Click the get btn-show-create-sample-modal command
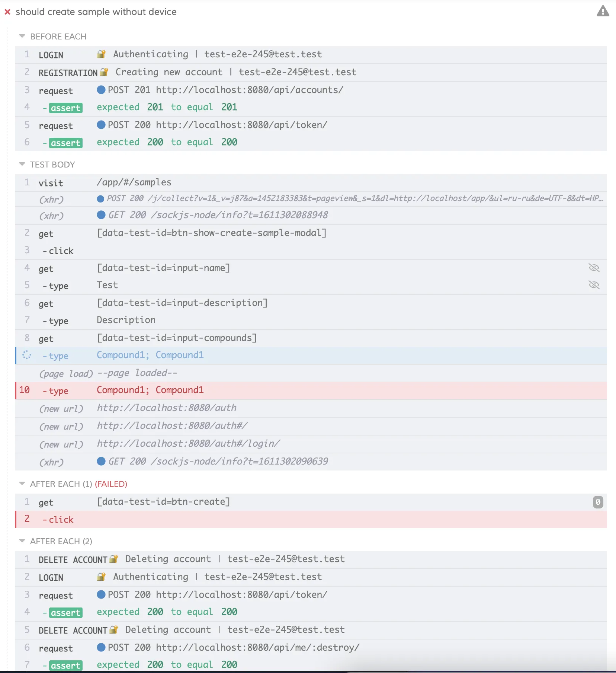616x673 pixels. click(211, 233)
